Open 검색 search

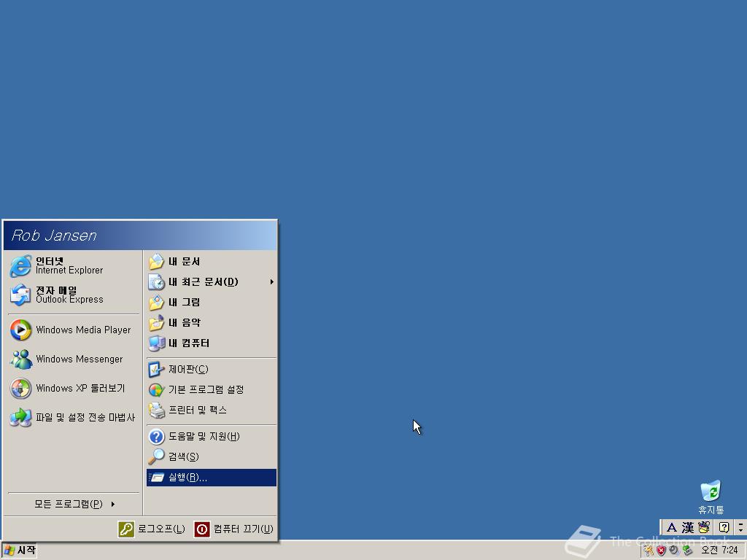212,456
